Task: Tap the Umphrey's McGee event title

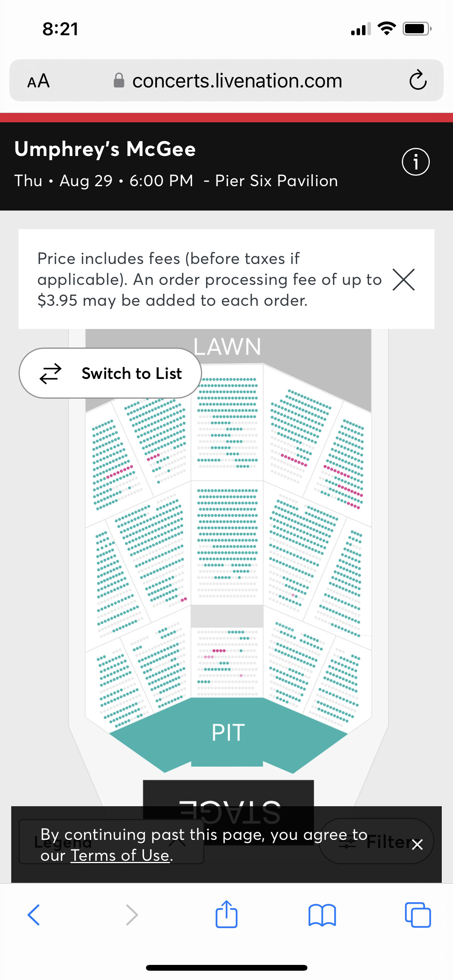Action: point(105,149)
